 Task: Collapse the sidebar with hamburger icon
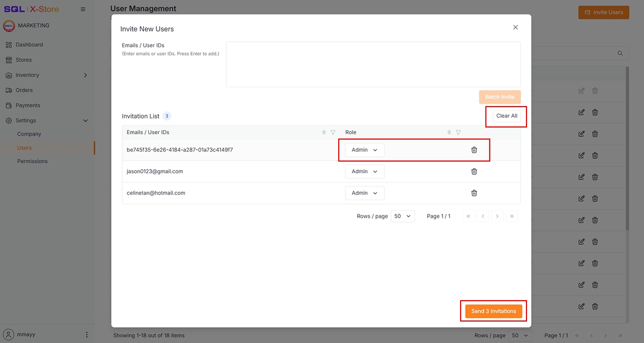(x=83, y=9)
